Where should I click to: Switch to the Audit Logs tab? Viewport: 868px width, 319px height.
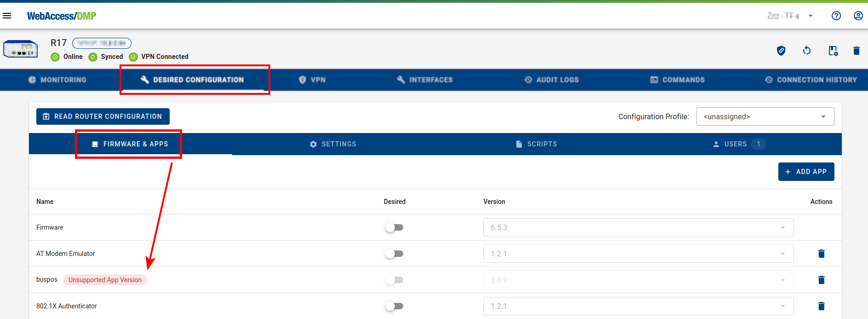[x=551, y=80]
